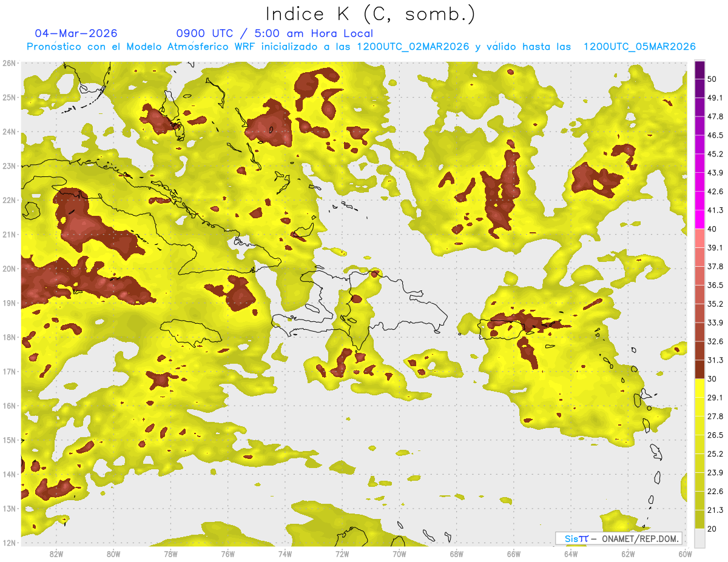Screen dimensions: 728x562
Task: Click the '0900 UTC / 5:00 am Hora Local' text
Action: [274, 33]
